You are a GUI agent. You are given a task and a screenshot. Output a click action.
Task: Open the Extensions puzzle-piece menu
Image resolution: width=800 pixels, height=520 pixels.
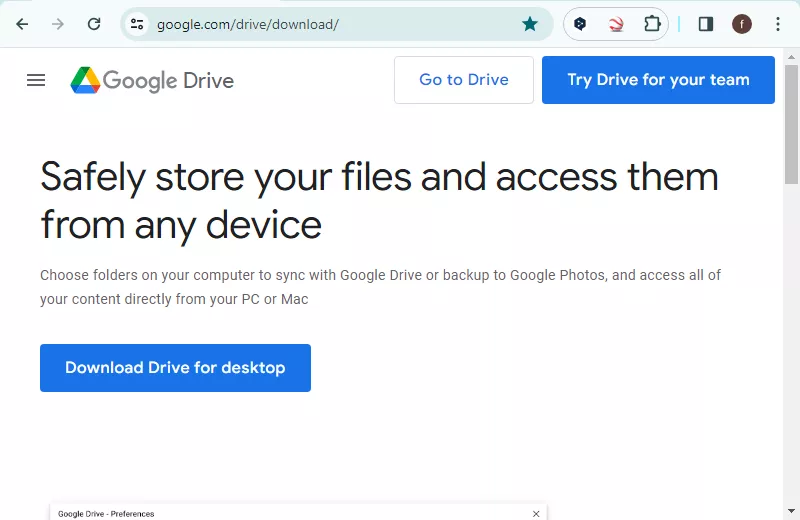(652, 24)
